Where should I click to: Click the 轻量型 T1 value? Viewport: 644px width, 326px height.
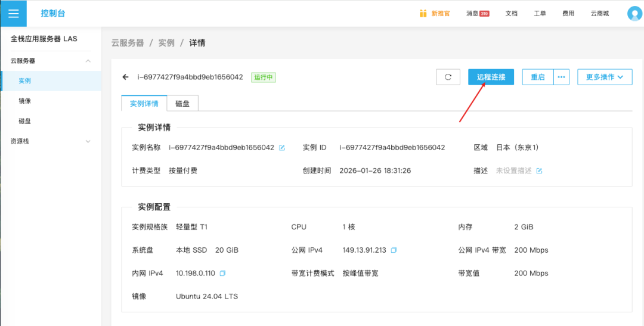tap(192, 227)
